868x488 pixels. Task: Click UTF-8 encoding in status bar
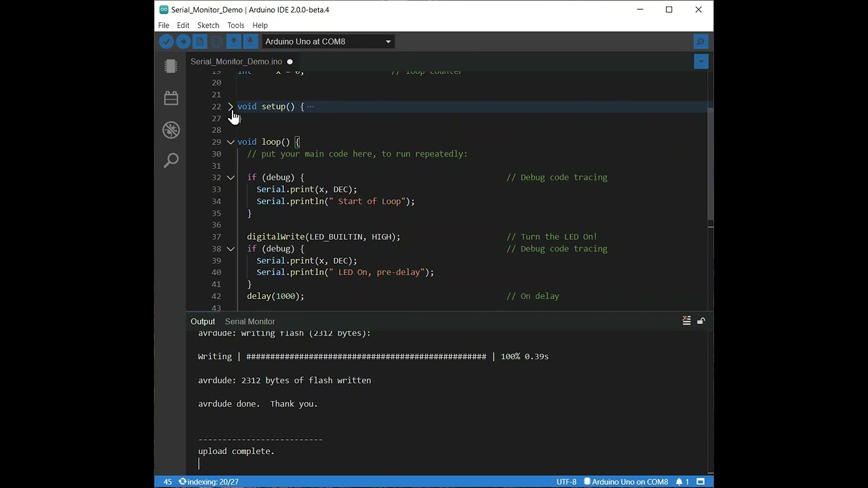click(x=566, y=482)
